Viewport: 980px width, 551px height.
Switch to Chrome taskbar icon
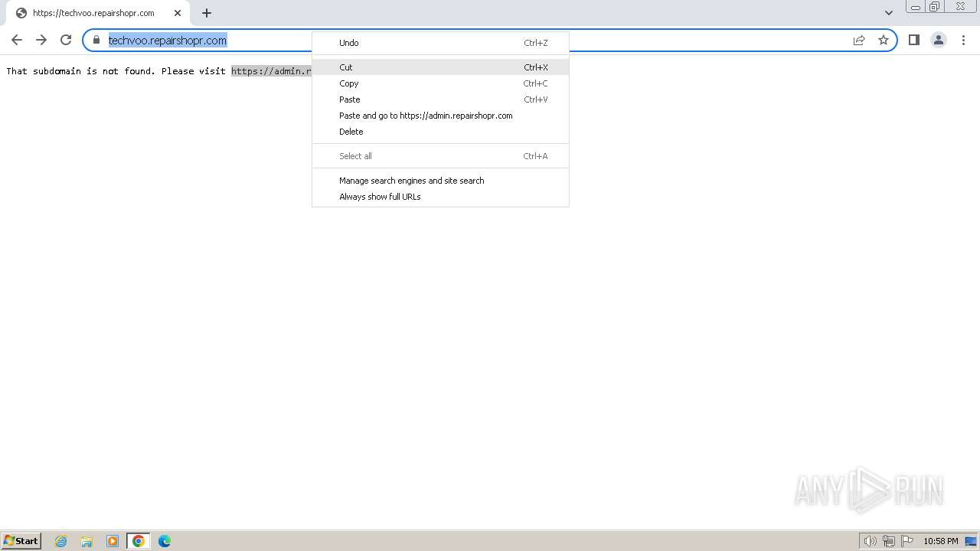pos(139,541)
